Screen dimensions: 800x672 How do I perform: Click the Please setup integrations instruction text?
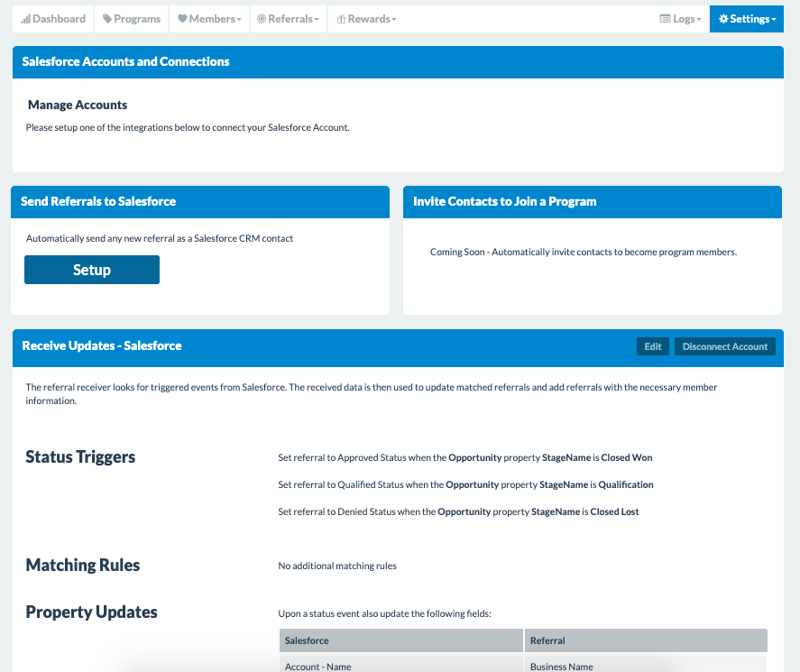[x=188, y=127]
